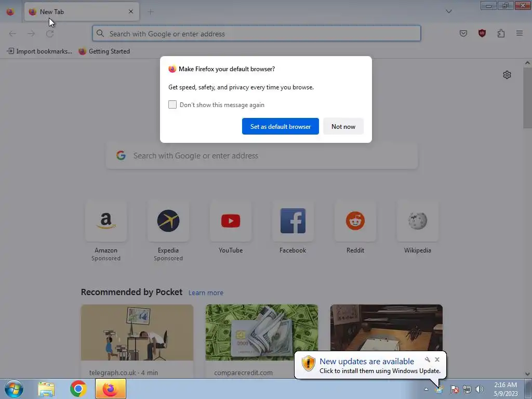
Task: Click Set as default browser button
Action: pyautogui.click(x=280, y=126)
